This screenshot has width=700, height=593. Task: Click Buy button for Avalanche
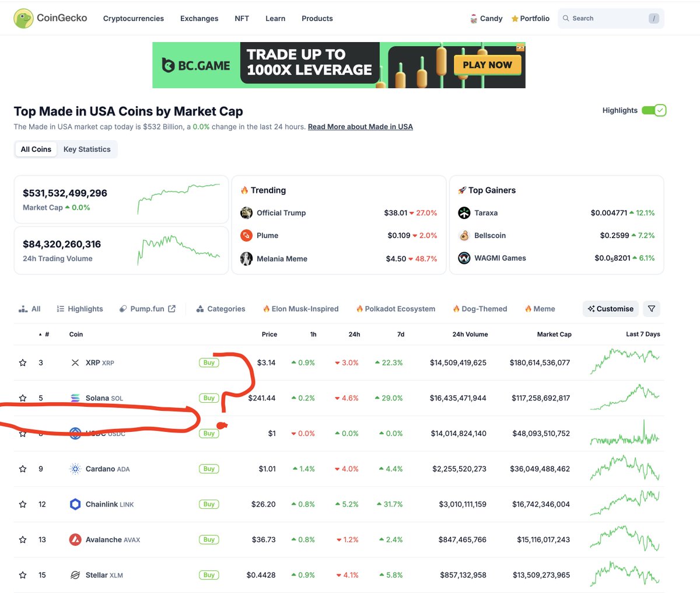click(x=209, y=540)
